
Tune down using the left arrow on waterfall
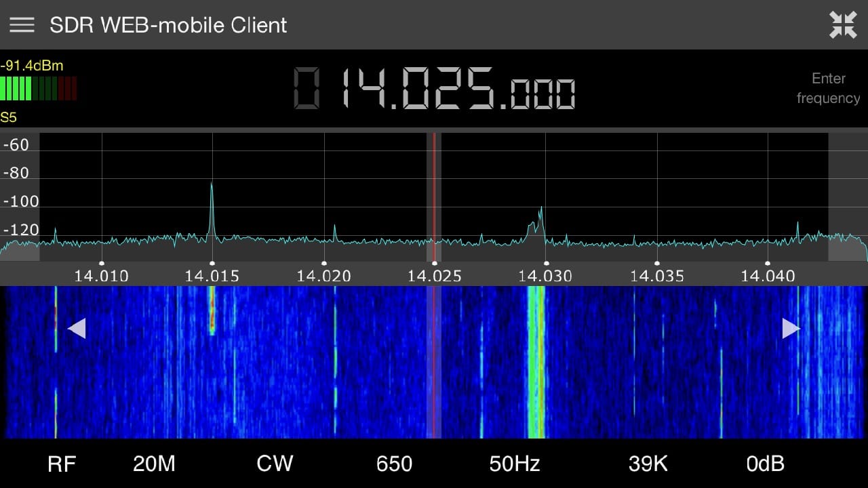[77, 328]
